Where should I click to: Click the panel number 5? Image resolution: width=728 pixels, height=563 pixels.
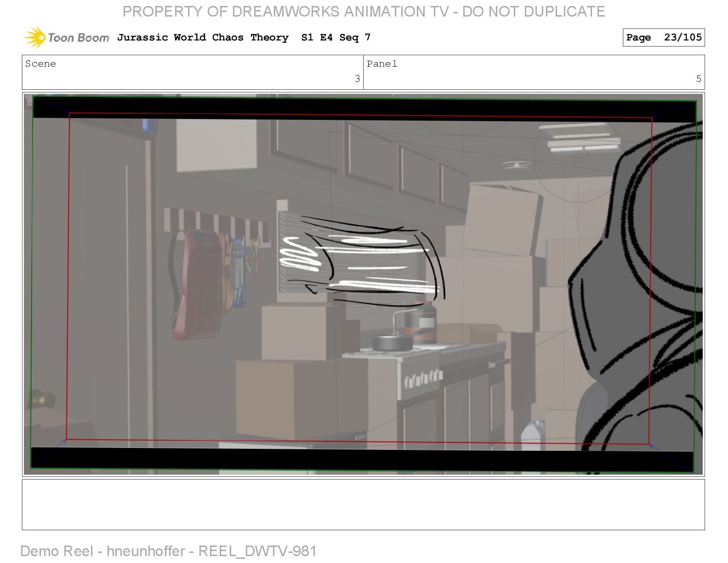pyautogui.click(x=699, y=79)
